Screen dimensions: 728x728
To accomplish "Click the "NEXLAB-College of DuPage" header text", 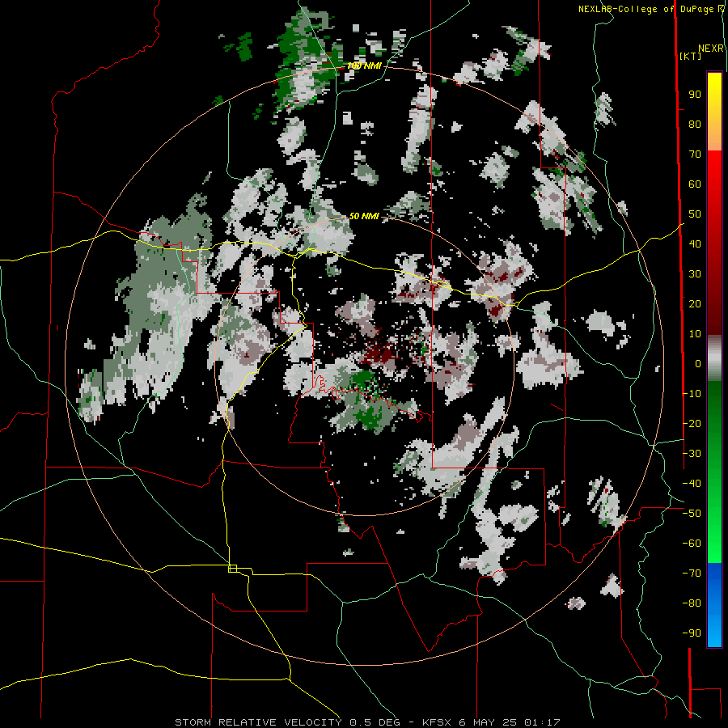I will click(x=647, y=9).
